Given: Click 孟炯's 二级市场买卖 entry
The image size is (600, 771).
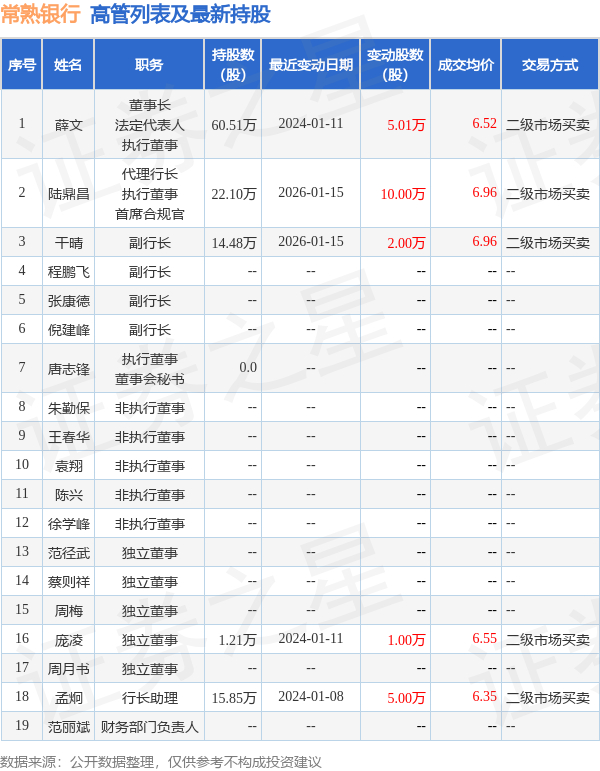Looking at the screenshot, I should [x=548, y=698].
